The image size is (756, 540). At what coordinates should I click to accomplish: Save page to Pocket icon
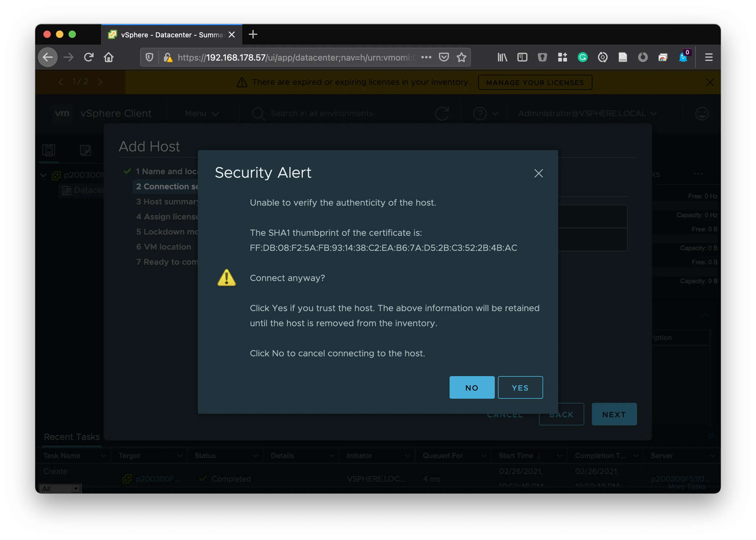[x=444, y=57]
